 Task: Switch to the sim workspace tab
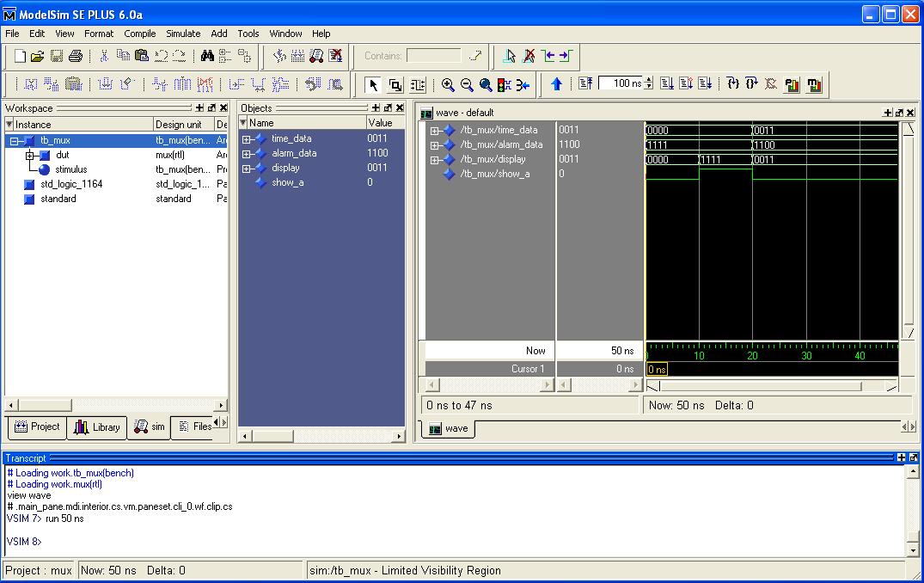(x=149, y=427)
